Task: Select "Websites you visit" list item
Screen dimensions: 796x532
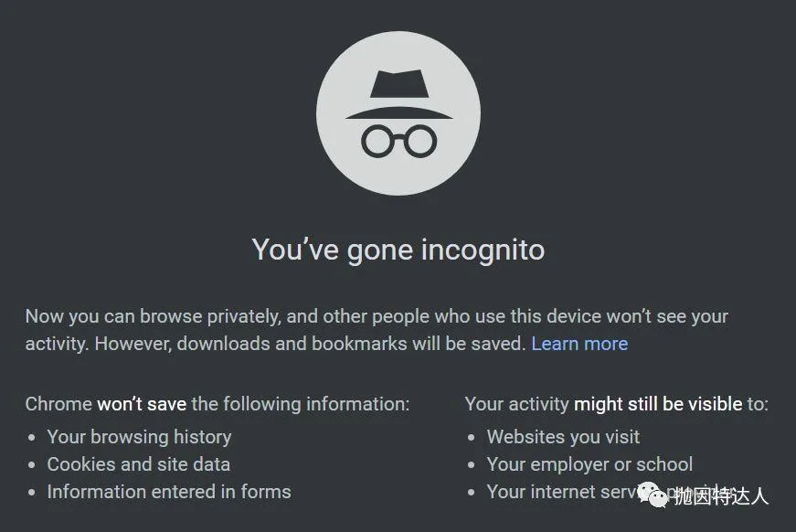Action: pos(563,437)
